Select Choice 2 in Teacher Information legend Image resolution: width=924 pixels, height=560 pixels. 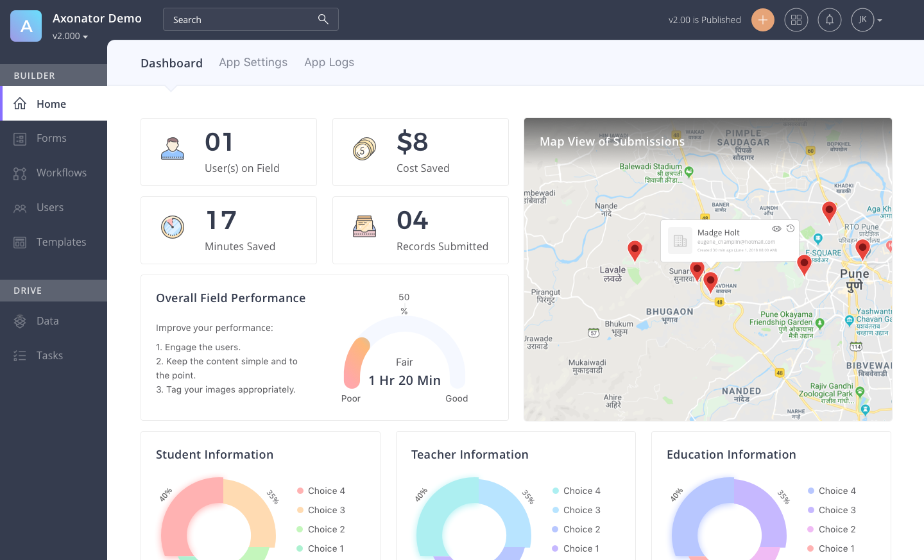click(x=576, y=529)
